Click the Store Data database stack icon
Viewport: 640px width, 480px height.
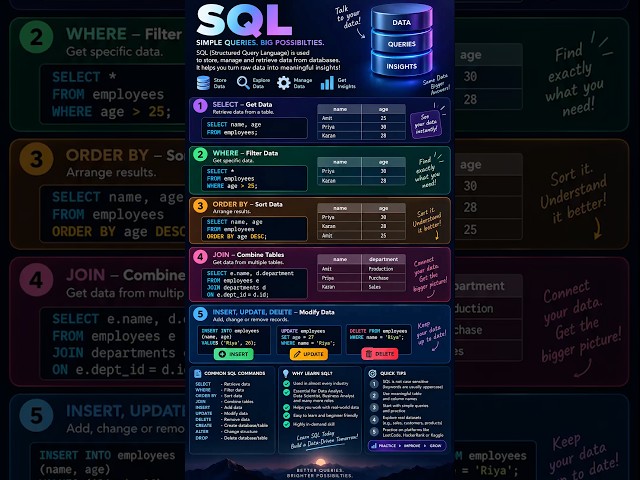(203, 83)
